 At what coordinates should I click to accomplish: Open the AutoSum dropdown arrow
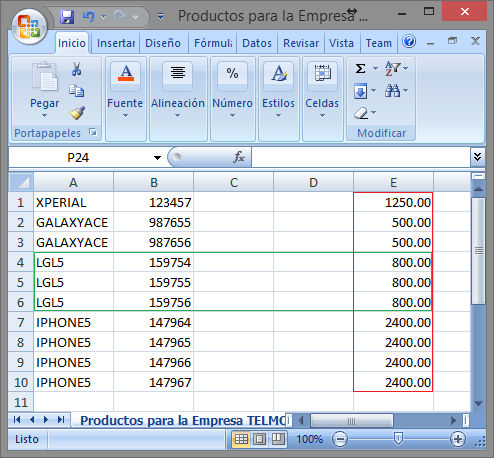pyautogui.click(x=375, y=69)
